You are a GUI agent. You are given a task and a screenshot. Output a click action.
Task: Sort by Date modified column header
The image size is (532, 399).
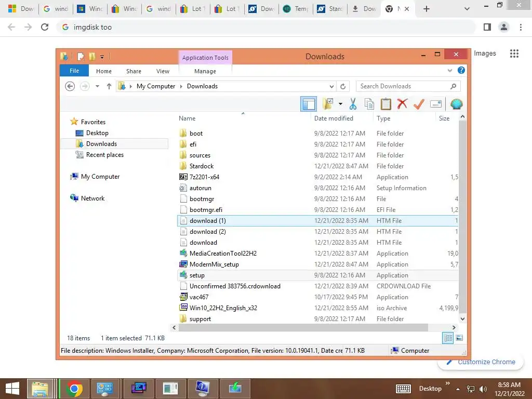coord(334,118)
